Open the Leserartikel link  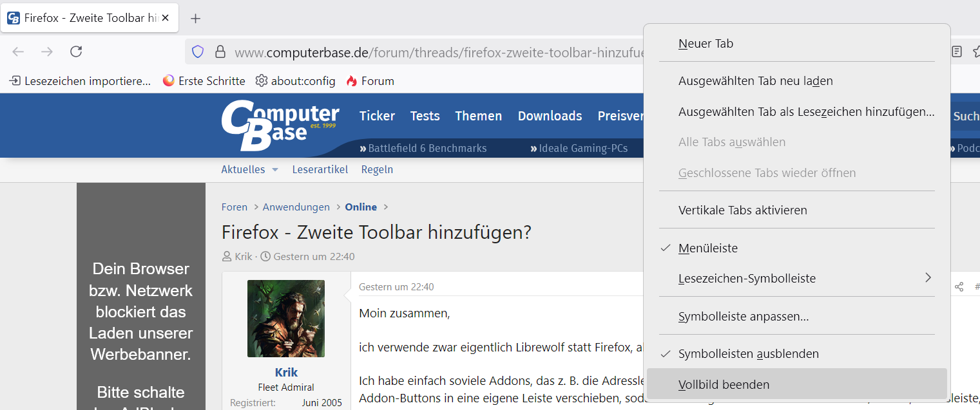pos(320,170)
